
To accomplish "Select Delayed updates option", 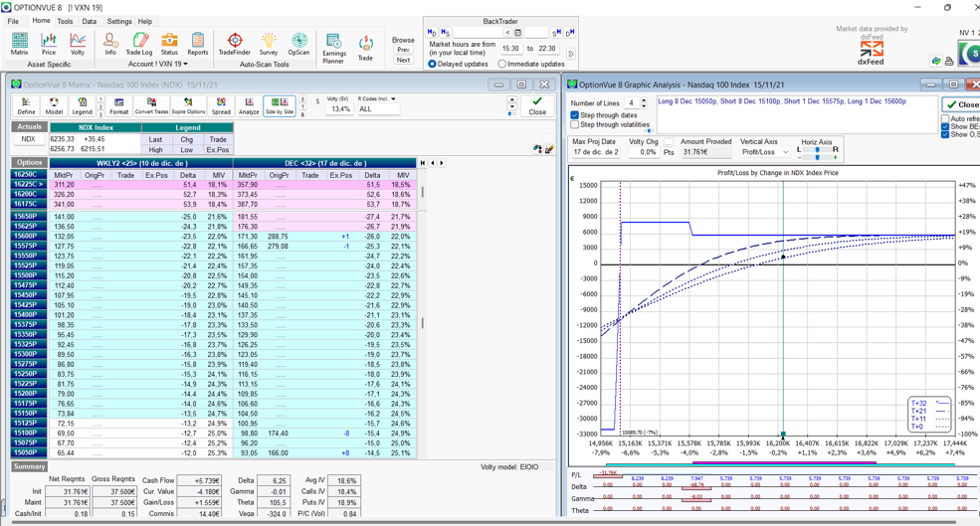I will [432, 64].
